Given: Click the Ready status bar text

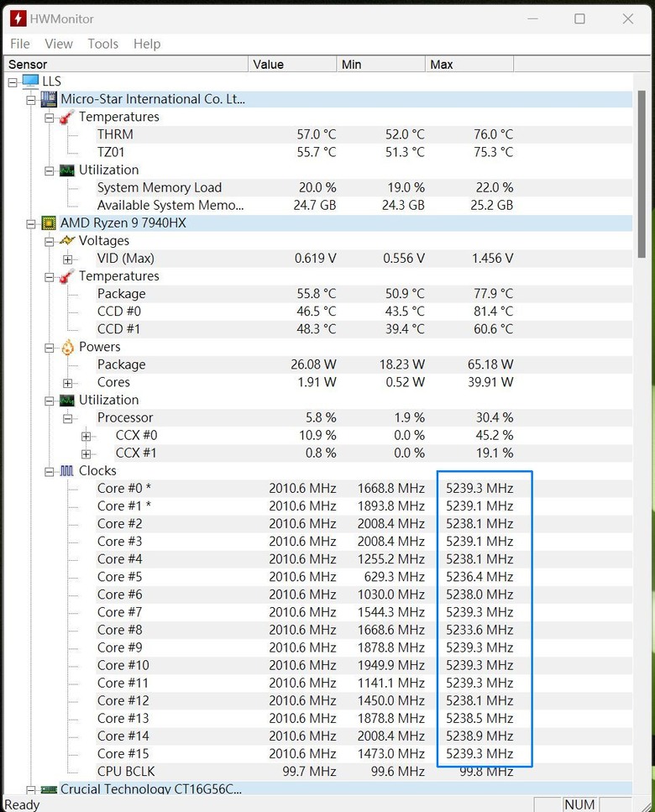Looking at the screenshot, I should pyautogui.click(x=22, y=804).
